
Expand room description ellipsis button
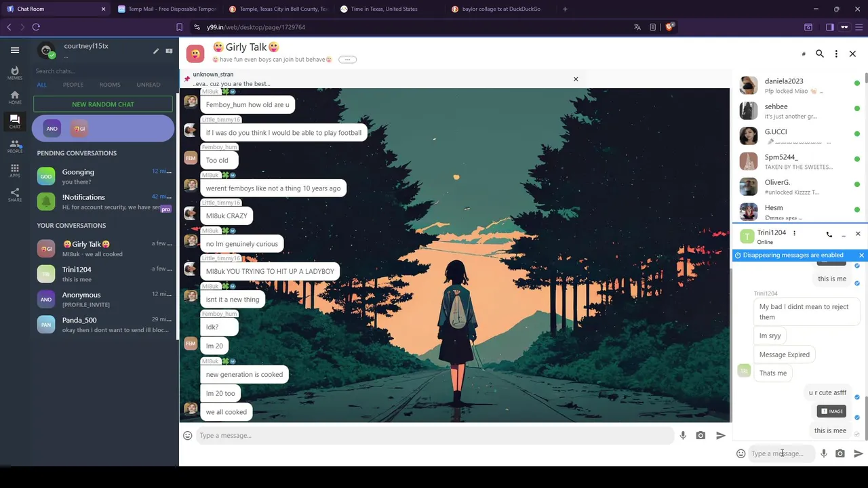[347, 60]
